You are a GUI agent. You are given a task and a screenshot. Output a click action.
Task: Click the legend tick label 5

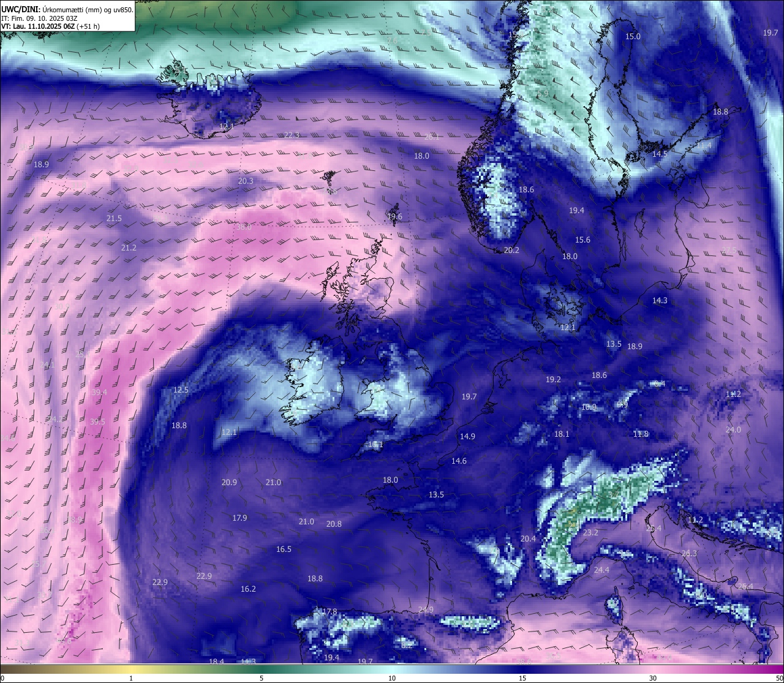262,678
